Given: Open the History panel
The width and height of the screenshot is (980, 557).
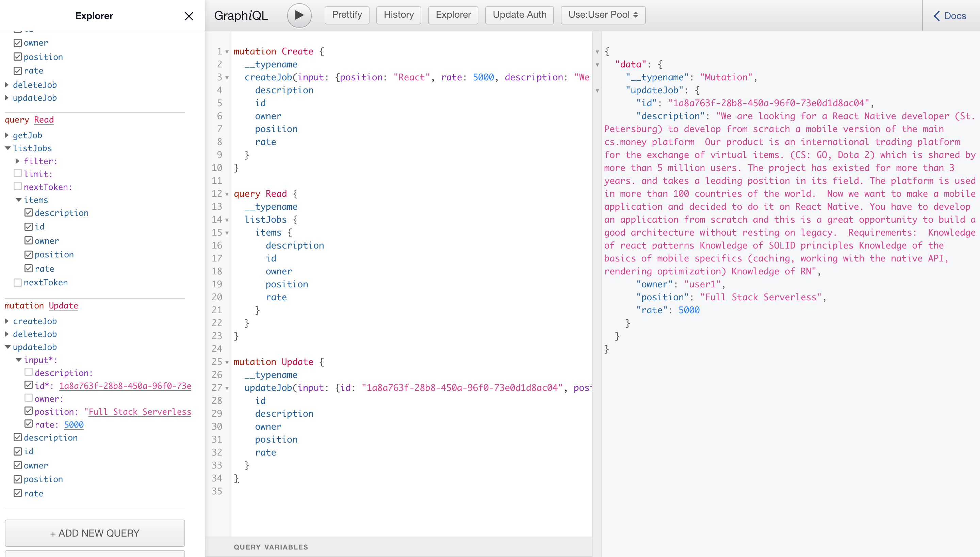Looking at the screenshot, I should pos(399,15).
